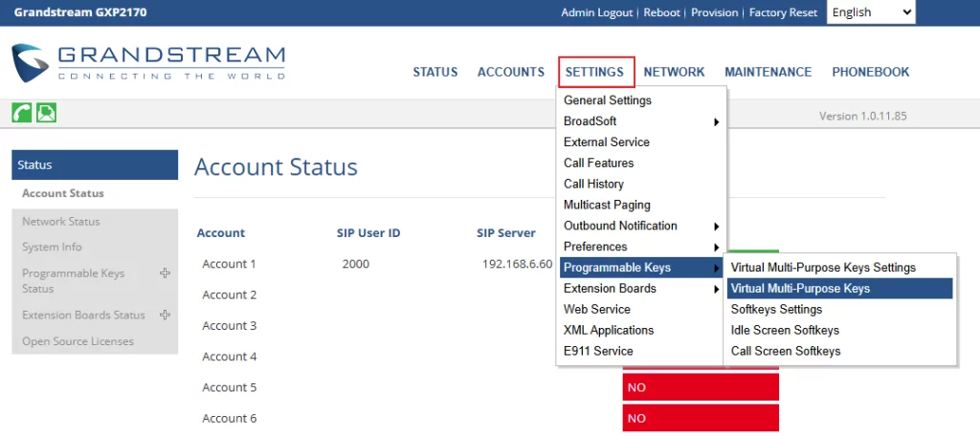Click the SIP Server column header
Viewport: 980px width, 436px height.
506,233
